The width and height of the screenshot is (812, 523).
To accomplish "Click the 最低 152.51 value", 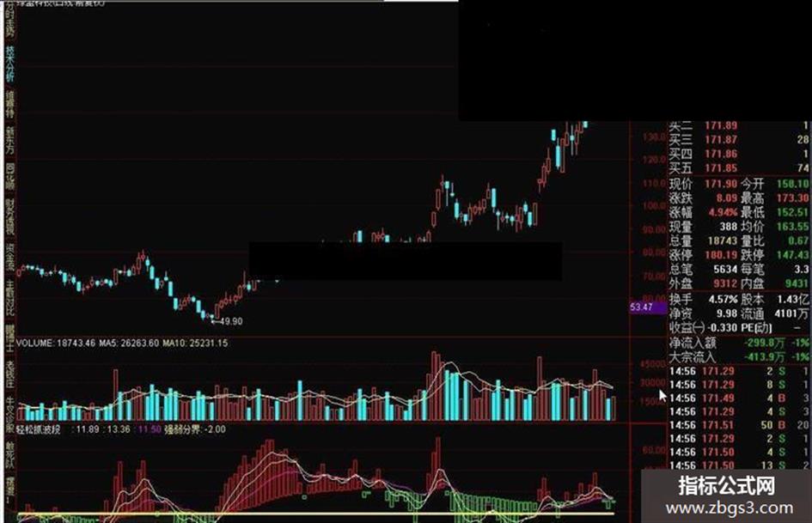I will (x=792, y=212).
